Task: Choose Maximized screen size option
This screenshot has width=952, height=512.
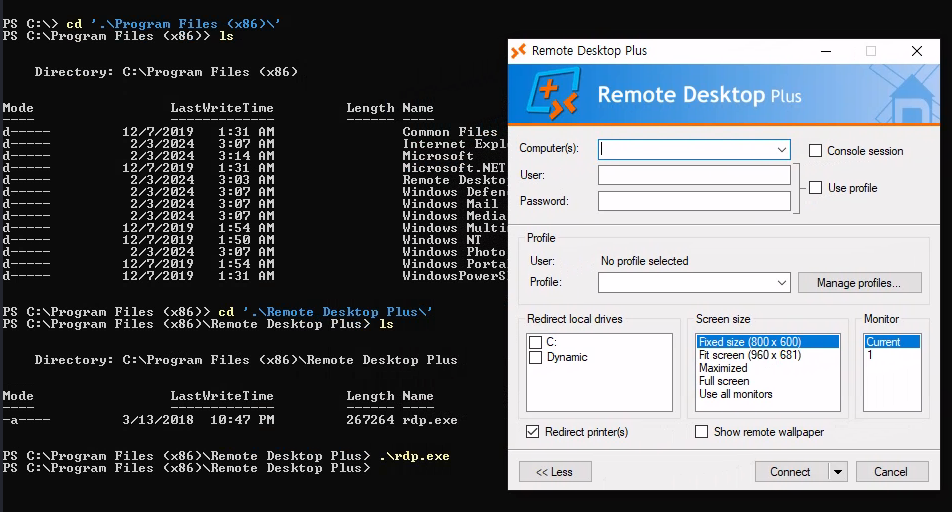Action: [x=723, y=368]
